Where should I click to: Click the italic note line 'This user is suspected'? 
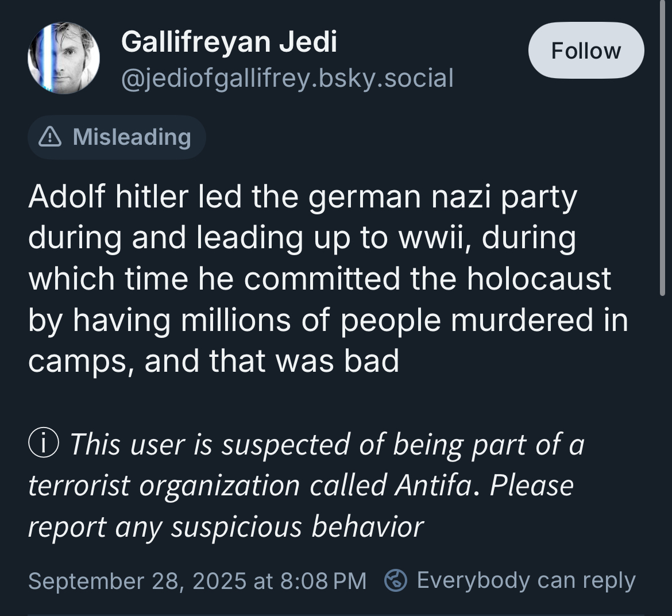point(326,444)
